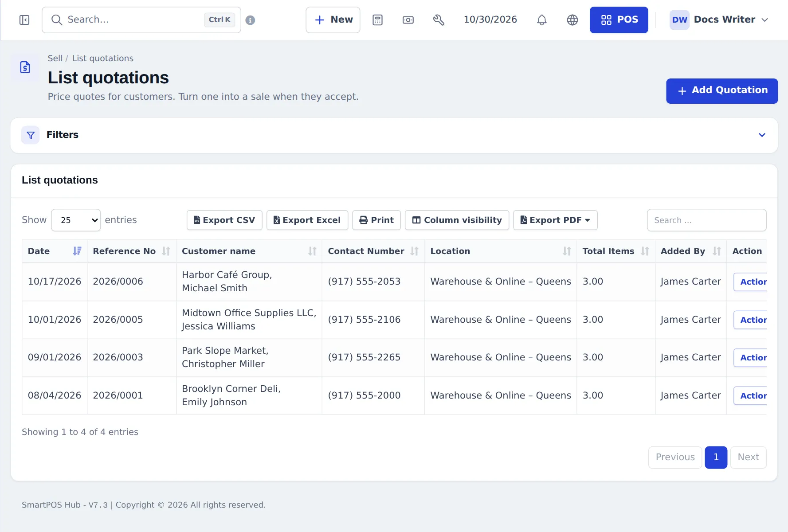788x532 pixels.
Task: Open the calculator icon in header
Action: tap(377, 20)
